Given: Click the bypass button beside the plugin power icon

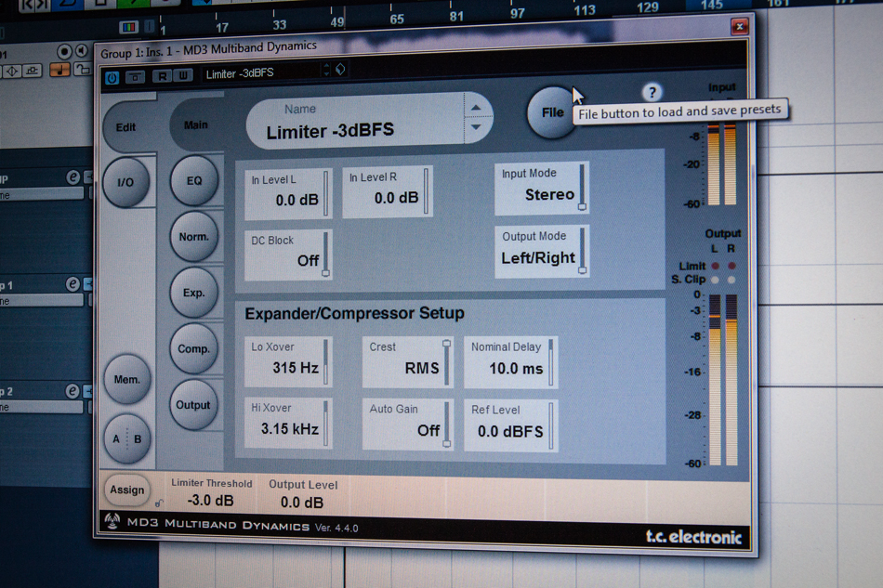Looking at the screenshot, I should (135, 77).
